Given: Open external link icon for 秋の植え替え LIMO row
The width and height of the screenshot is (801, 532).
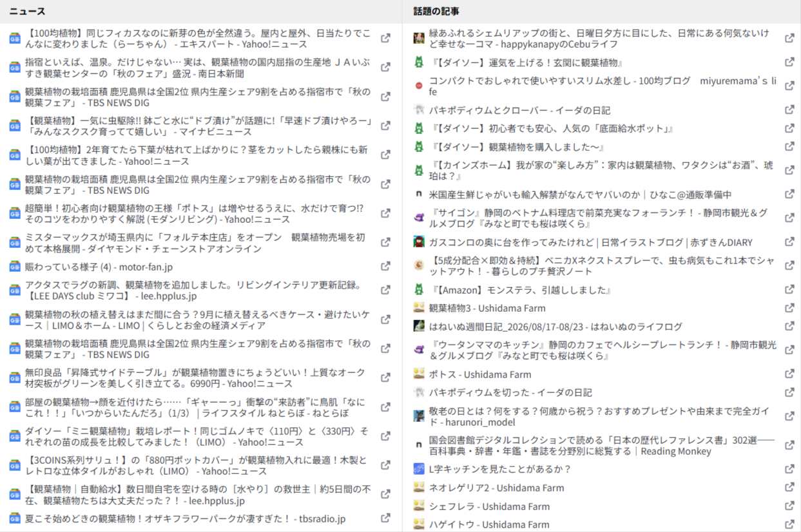Looking at the screenshot, I should [385, 319].
